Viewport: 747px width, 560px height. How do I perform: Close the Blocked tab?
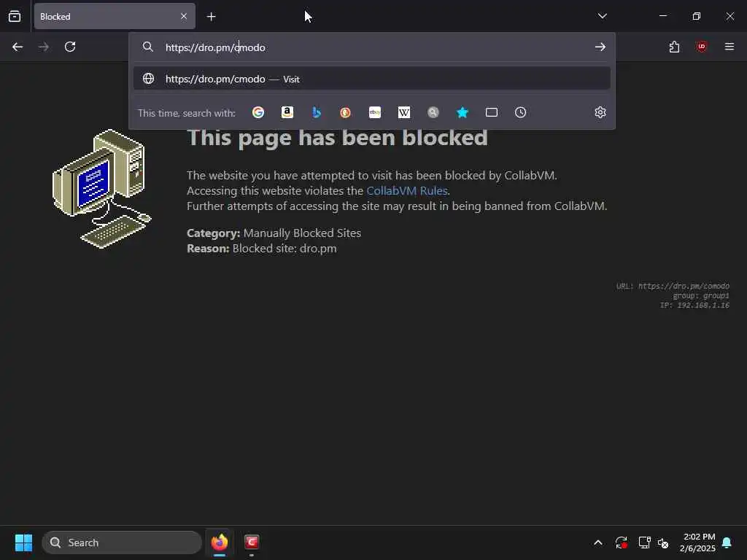point(184,16)
